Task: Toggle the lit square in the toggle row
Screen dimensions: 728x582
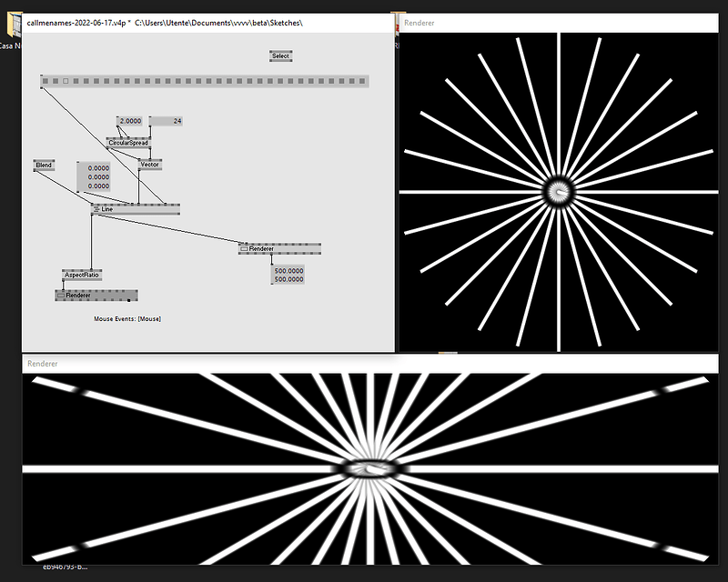Action: click(x=66, y=81)
